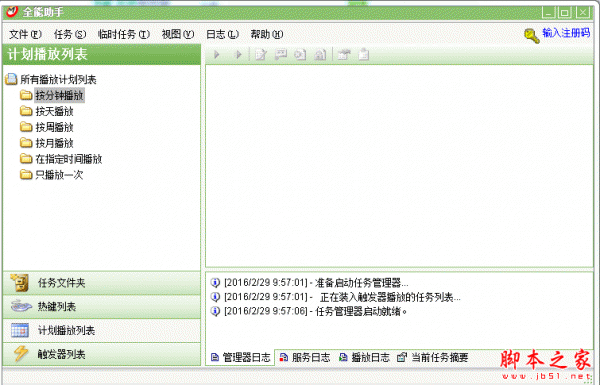Switch to the 服务日志 tab
The height and width of the screenshot is (385, 600).
[x=305, y=358]
